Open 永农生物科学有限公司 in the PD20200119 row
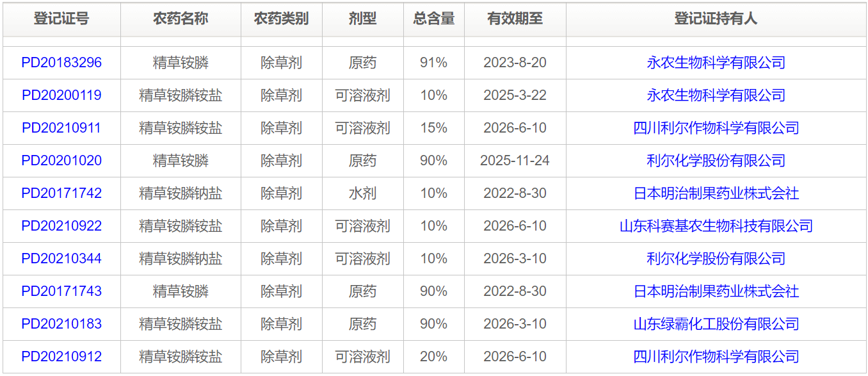The image size is (868, 376). click(716, 95)
